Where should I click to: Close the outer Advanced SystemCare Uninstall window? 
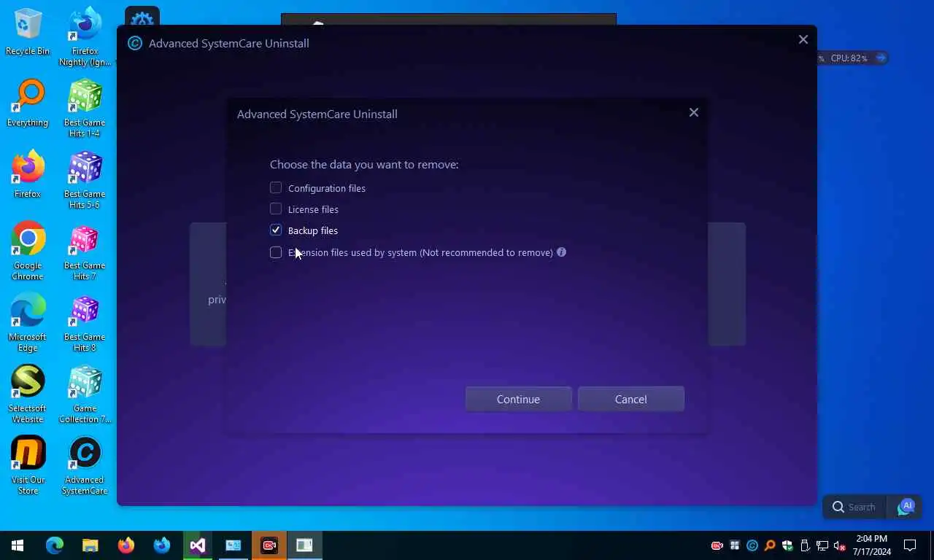[x=803, y=39]
